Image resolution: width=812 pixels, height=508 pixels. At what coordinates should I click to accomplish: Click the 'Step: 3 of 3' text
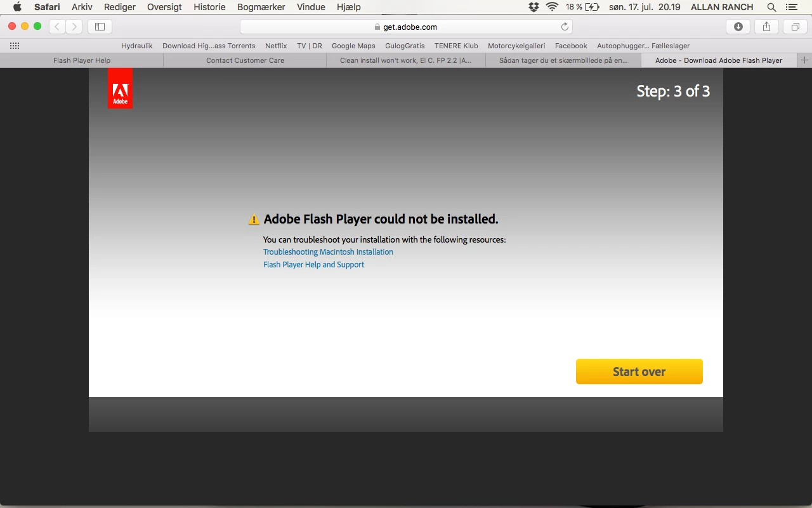coord(673,91)
